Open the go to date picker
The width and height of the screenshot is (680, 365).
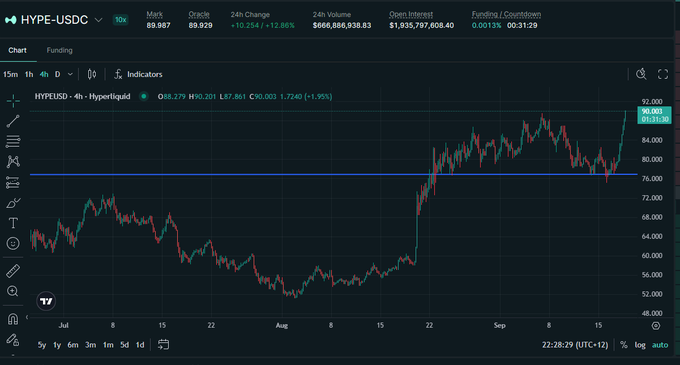pyautogui.click(x=163, y=345)
